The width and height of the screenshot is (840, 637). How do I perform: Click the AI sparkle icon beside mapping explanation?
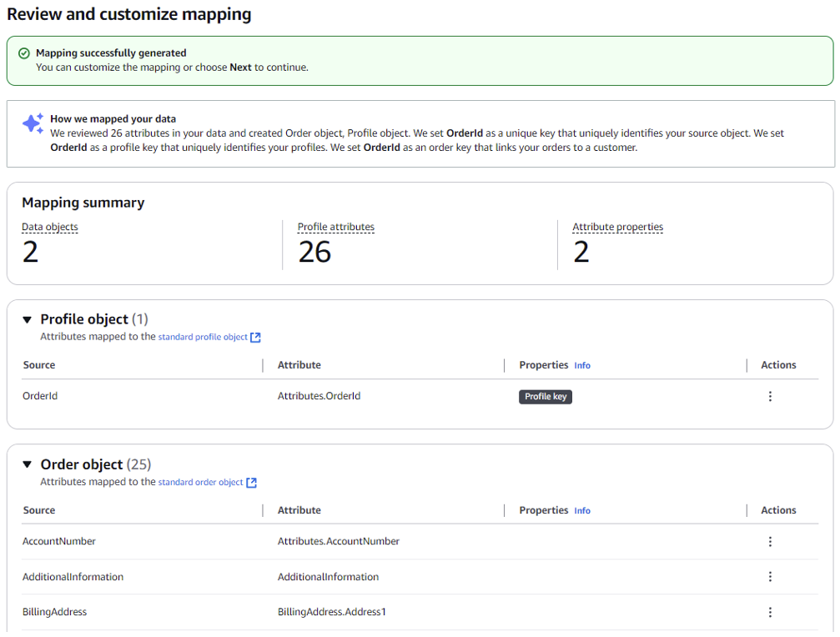tap(33, 123)
